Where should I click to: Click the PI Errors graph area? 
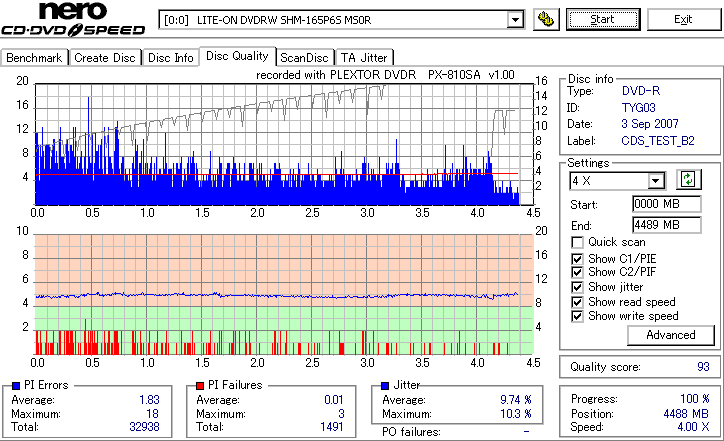click(284, 144)
